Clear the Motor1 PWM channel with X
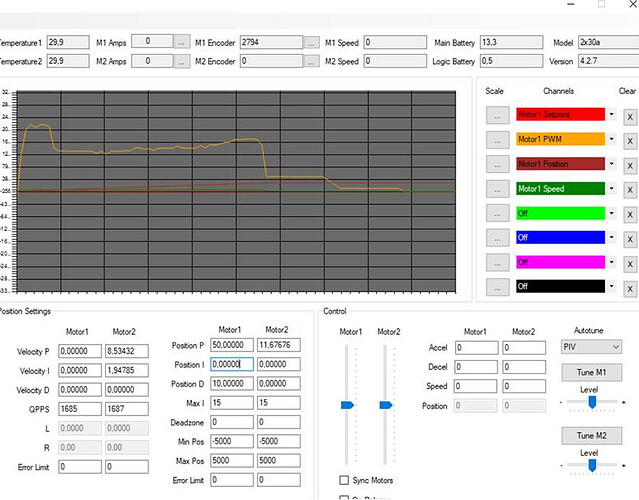Screen dimensions: 639x500 click(629, 140)
